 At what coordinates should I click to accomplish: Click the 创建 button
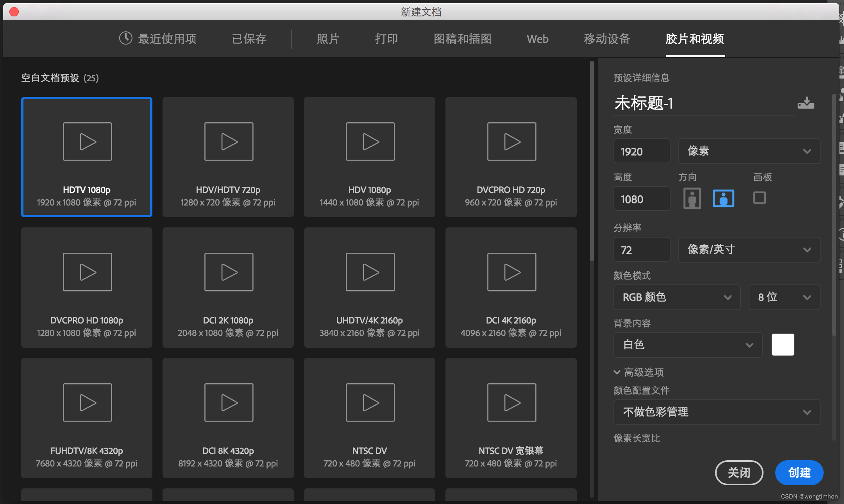pos(799,473)
